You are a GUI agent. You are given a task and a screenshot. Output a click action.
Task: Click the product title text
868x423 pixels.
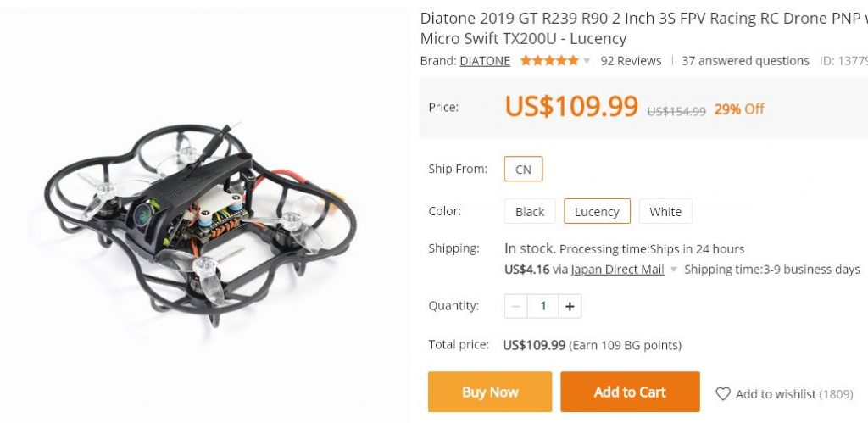pos(644,28)
